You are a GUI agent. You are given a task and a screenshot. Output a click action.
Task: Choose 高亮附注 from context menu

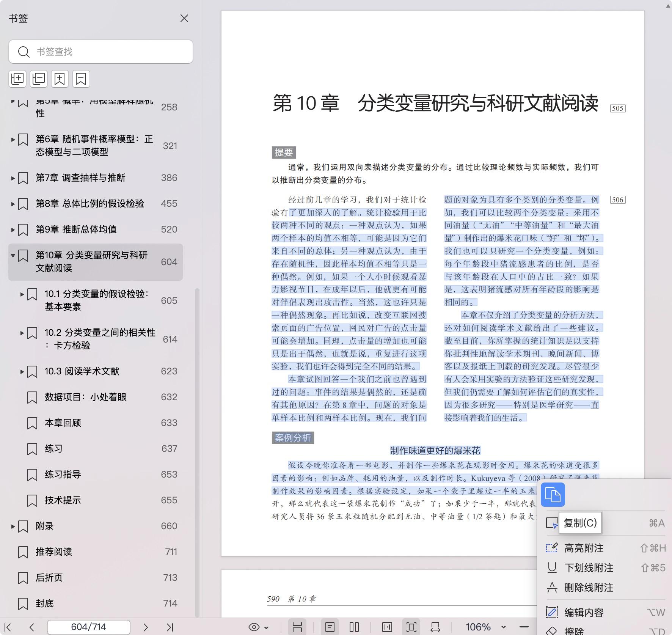(584, 548)
